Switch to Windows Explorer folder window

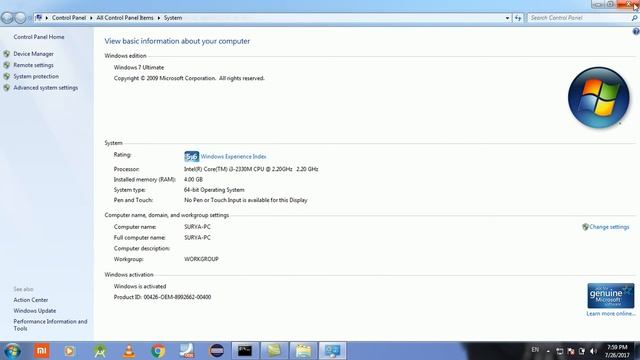click(x=303, y=351)
